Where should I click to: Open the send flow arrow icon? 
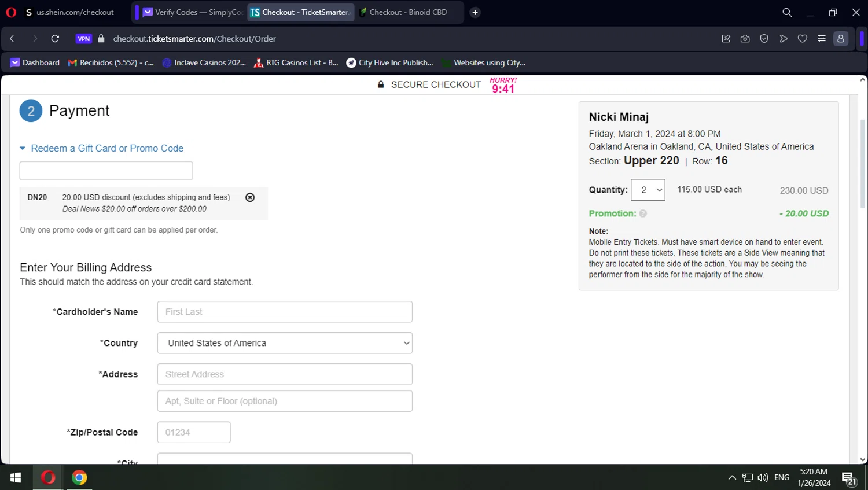coord(784,39)
